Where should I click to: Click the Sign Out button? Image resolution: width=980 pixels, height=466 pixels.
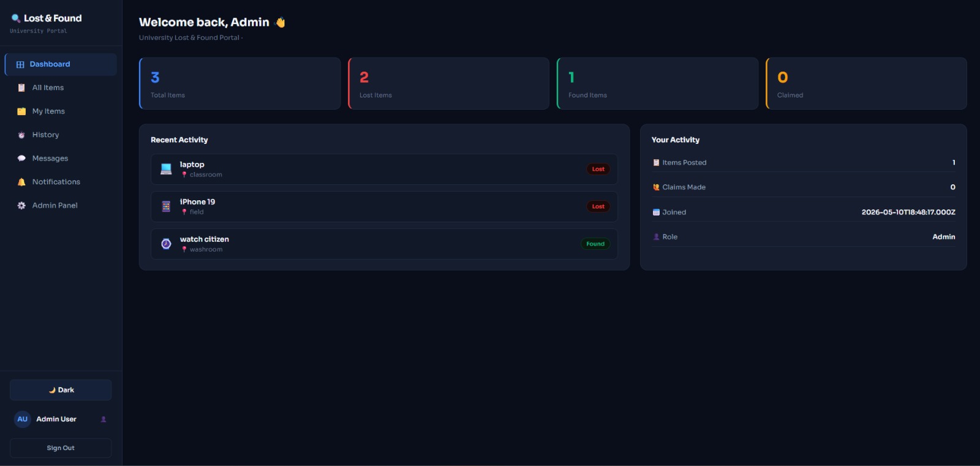[61, 448]
